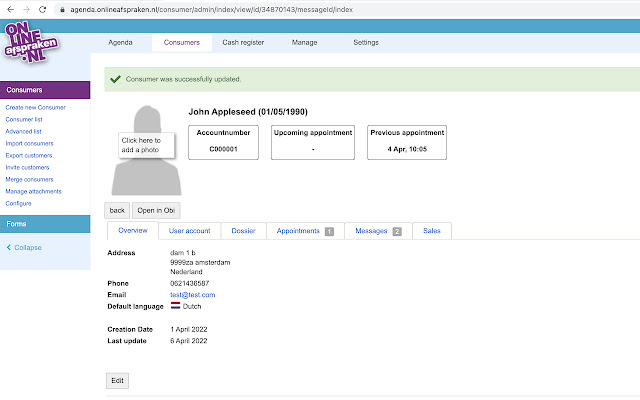Click the Open in Obi button
640x400 pixels.
[x=156, y=211]
